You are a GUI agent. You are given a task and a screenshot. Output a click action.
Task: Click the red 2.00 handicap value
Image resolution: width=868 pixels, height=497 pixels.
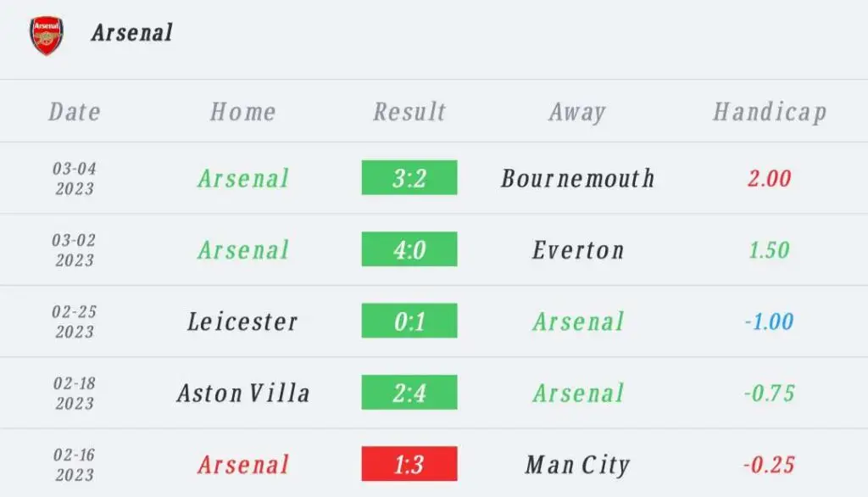coord(769,178)
